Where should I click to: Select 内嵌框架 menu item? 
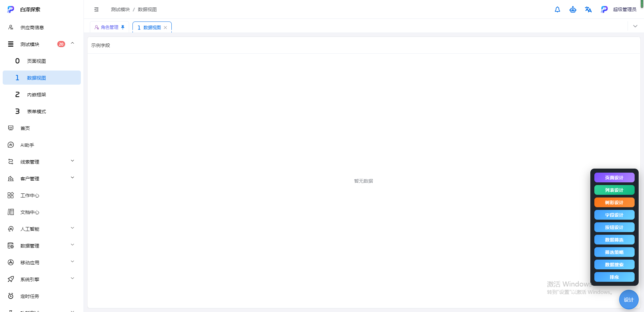[x=42, y=94]
